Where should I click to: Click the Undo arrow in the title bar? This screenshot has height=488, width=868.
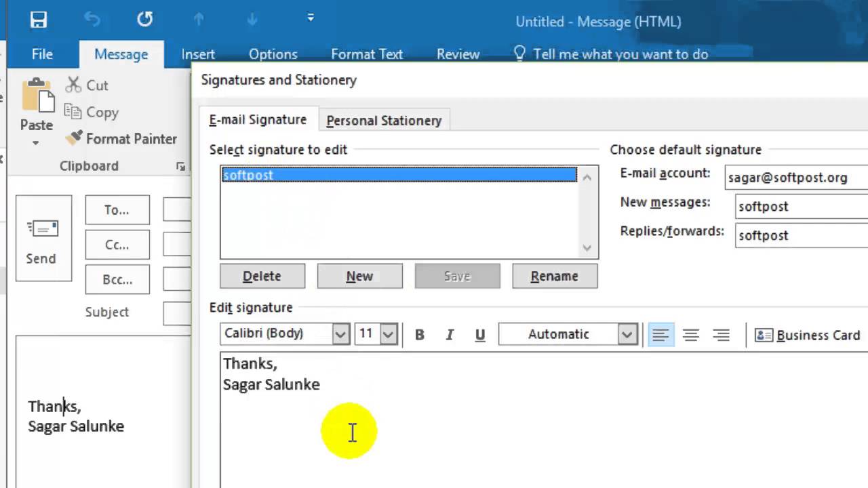tap(92, 20)
